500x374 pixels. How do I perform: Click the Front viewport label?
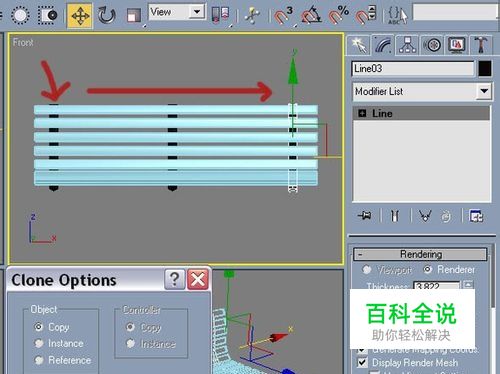[x=23, y=42]
